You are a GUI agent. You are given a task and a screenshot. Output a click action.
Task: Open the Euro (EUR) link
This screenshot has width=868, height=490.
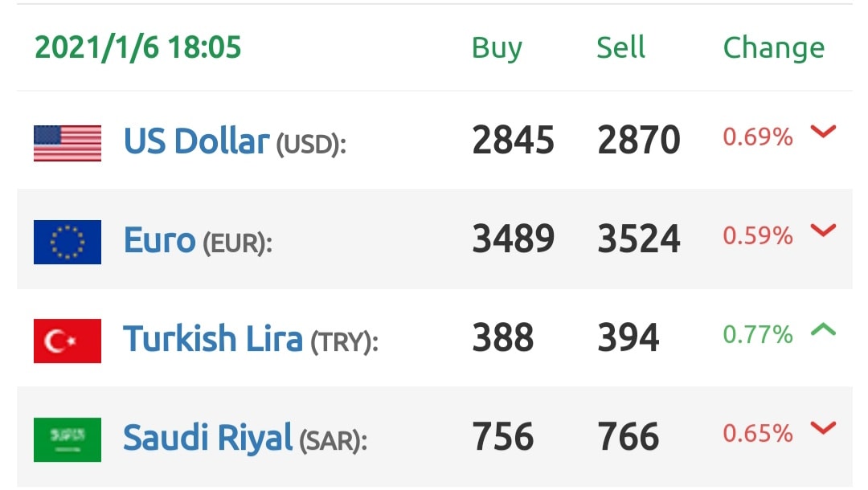[x=198, y=241]
